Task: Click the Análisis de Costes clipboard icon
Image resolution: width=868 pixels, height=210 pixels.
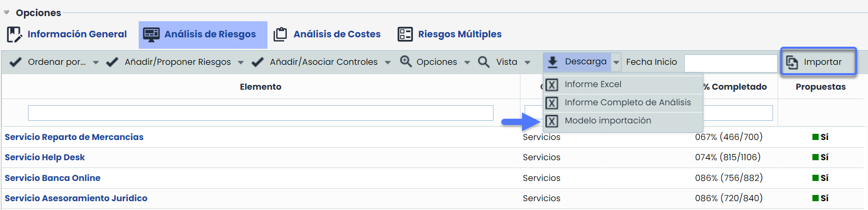Action: click(280, 34)
